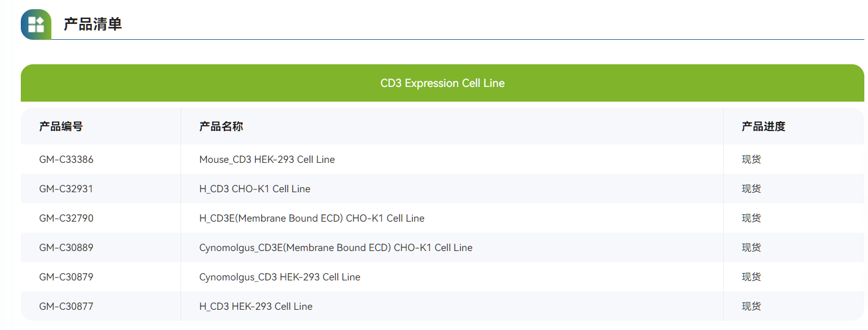This screenshot has width=868, height=330.
Task: Open product code GM-C30889
Action: pos(66,248)
